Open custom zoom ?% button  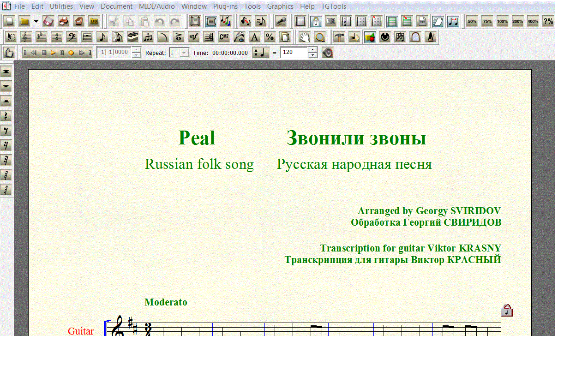(x=548, y=21)
